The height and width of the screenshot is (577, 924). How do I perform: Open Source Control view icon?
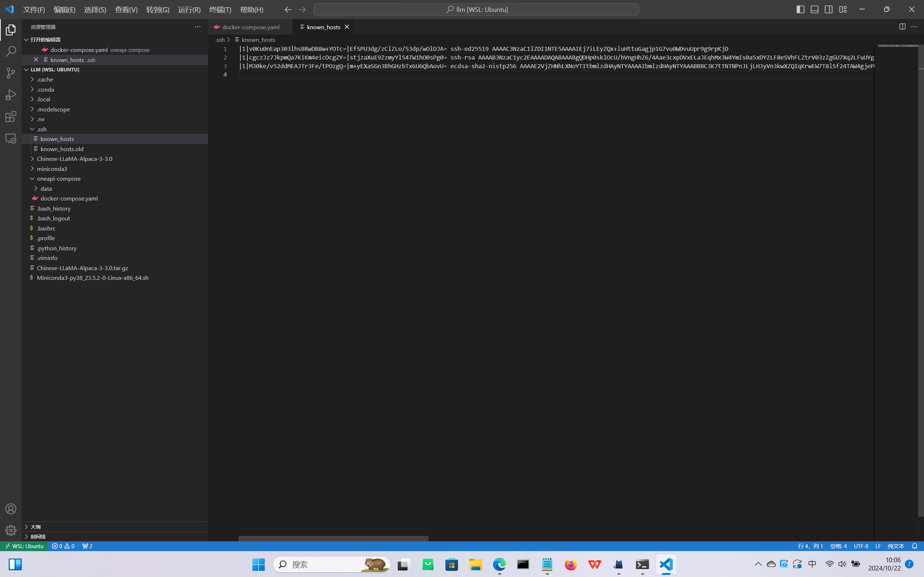point(11,73)
